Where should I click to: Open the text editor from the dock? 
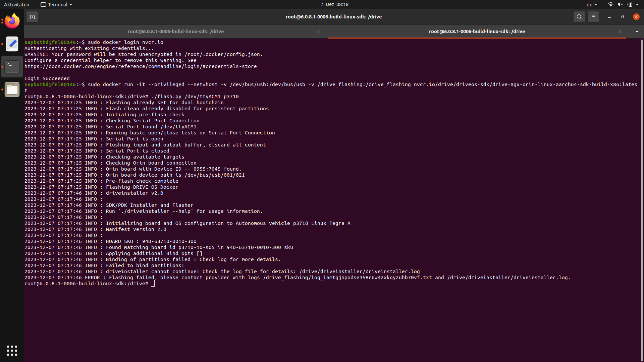[x=12, y=44]
